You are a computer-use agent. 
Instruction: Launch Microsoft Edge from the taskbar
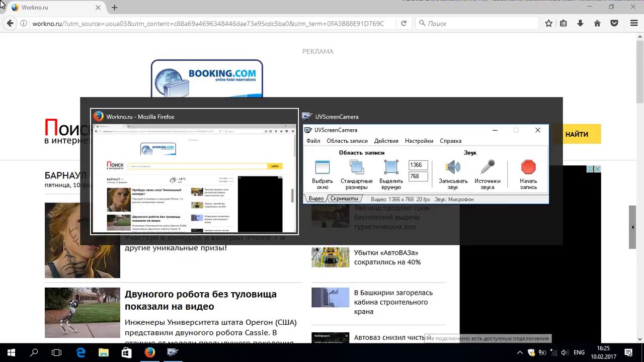pyautogui.click(x=80, y=352)
